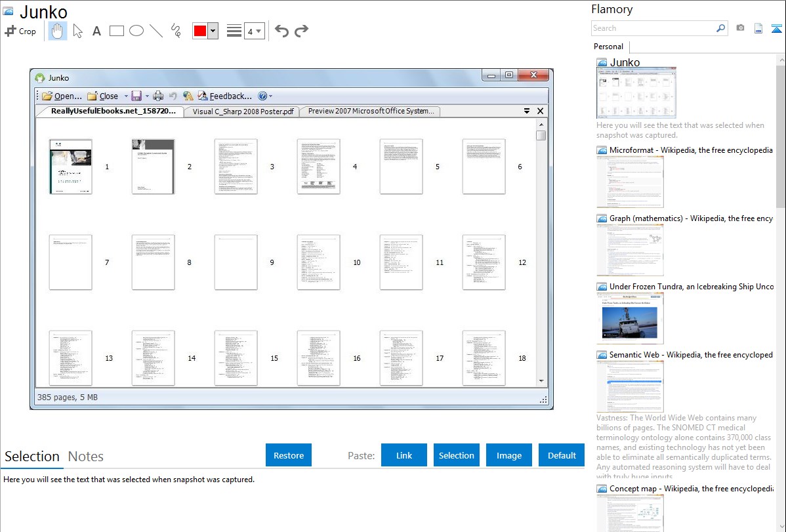Switch to ReallyUsefulEbooks.net tab

(114, 112)
